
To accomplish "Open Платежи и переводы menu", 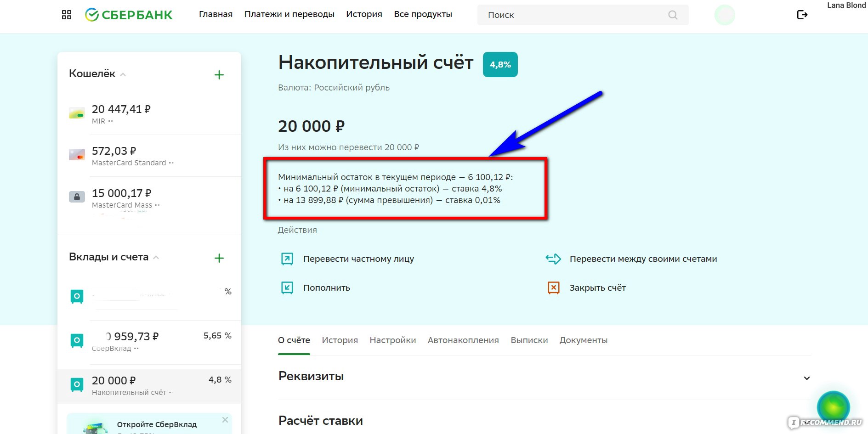I will tap(289, 14).
